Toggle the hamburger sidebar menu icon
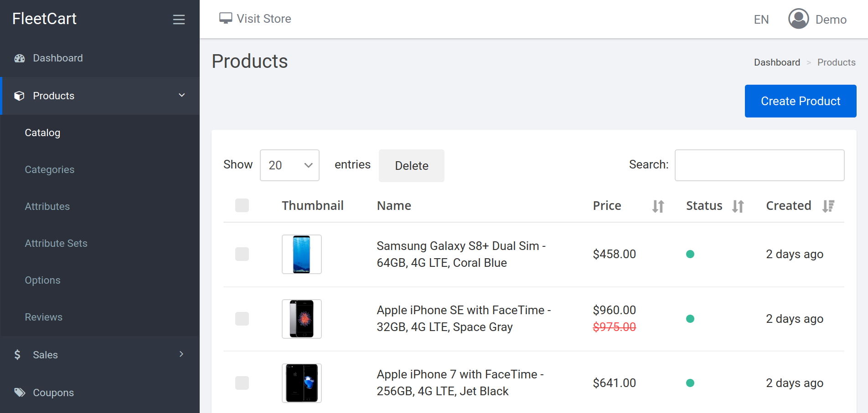868x413 pixels. (179, 19)
